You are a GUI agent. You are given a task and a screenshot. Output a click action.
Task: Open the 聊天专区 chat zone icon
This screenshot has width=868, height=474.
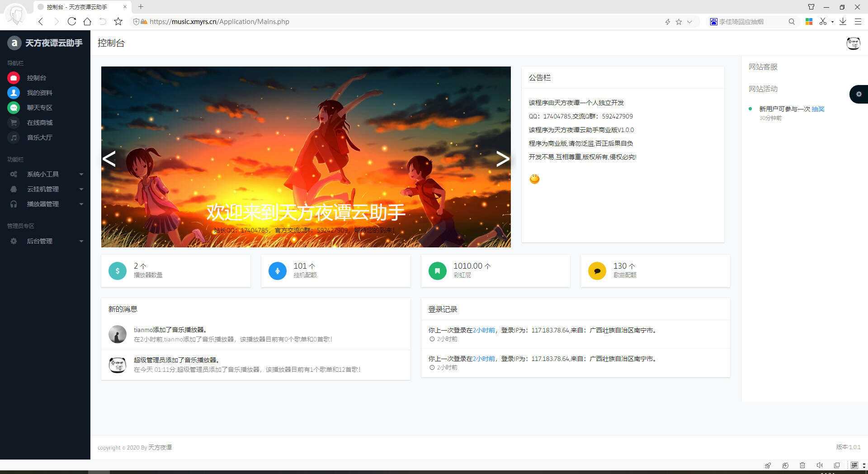tap(14, 107)
